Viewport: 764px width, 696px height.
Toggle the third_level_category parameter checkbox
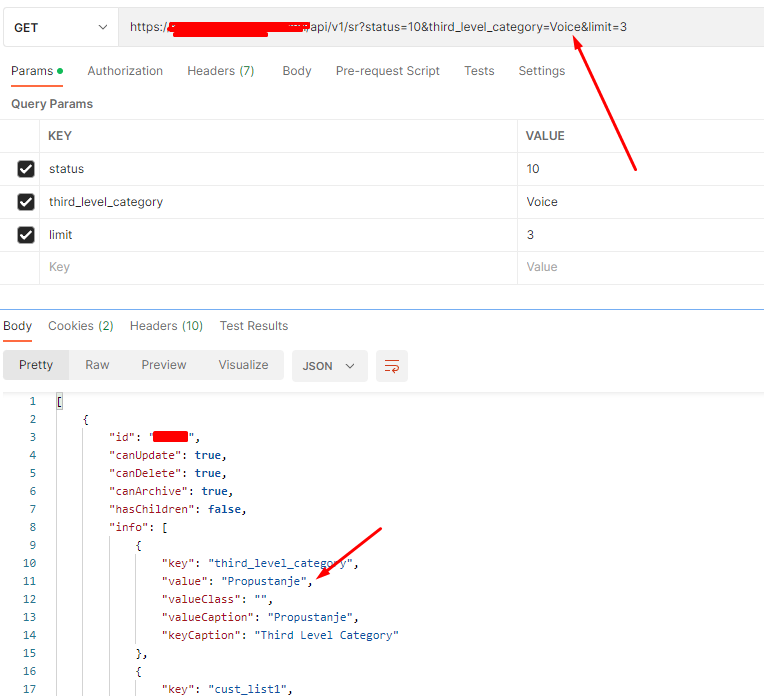click(26, 202)
